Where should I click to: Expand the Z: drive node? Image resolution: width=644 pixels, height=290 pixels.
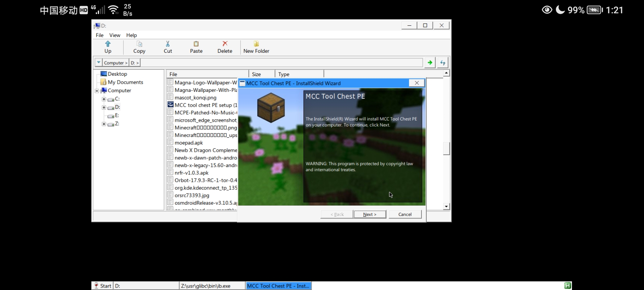coord(104,124)
